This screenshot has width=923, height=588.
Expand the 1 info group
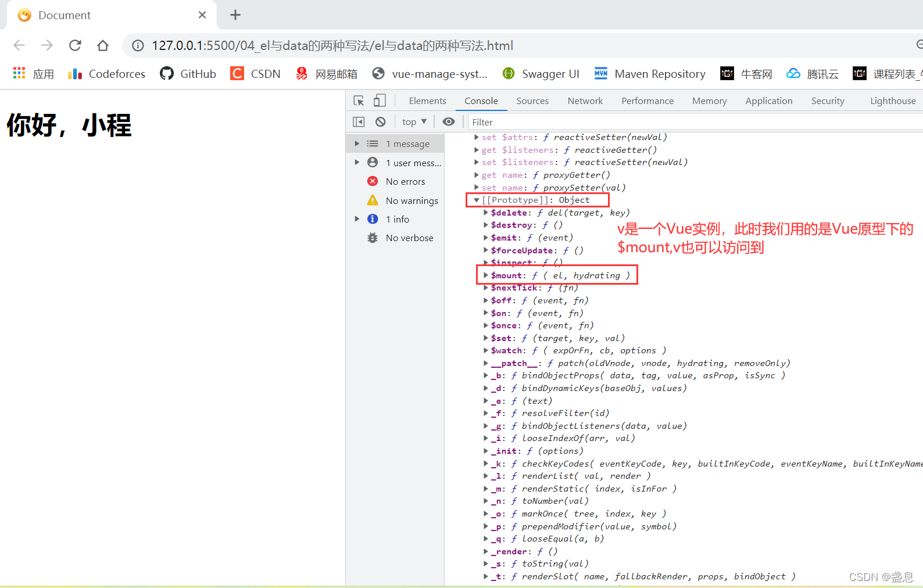point(357,219)
